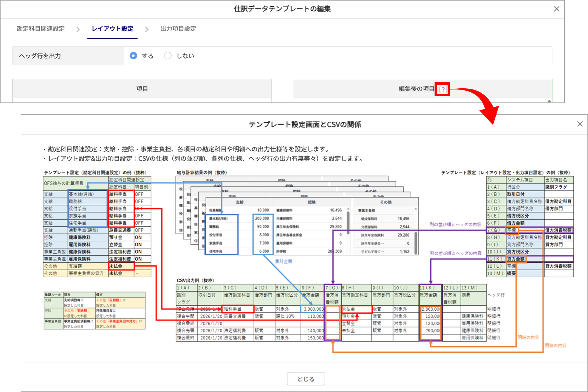Close the テンプレート設定画面とCSVの関係 popup with X
The height and width of the screenshot is (392, 588).
[580, 124]
